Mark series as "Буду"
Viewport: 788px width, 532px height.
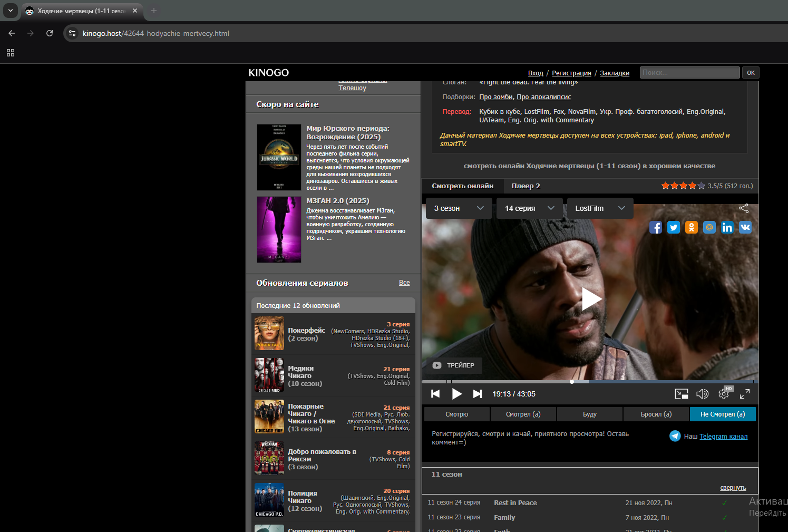590,414
